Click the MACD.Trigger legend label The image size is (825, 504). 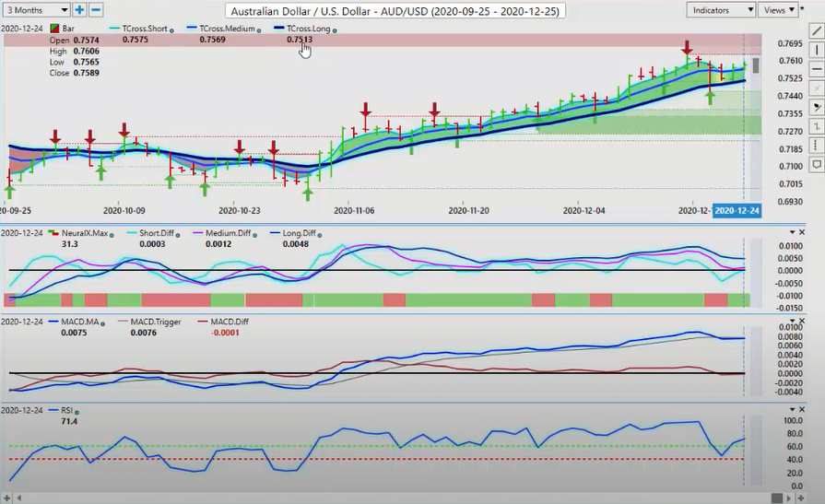click(x=156, y=322)
